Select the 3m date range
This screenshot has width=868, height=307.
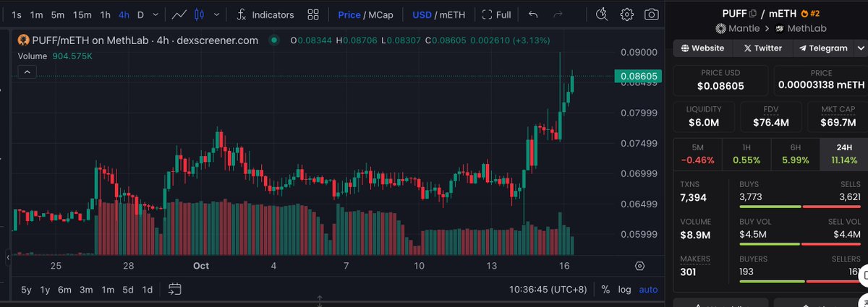coord(86,290)
